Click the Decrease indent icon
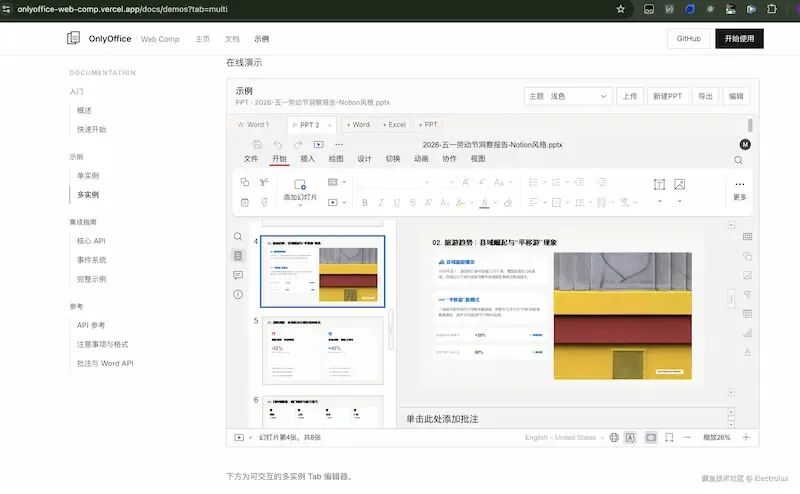 580,182
